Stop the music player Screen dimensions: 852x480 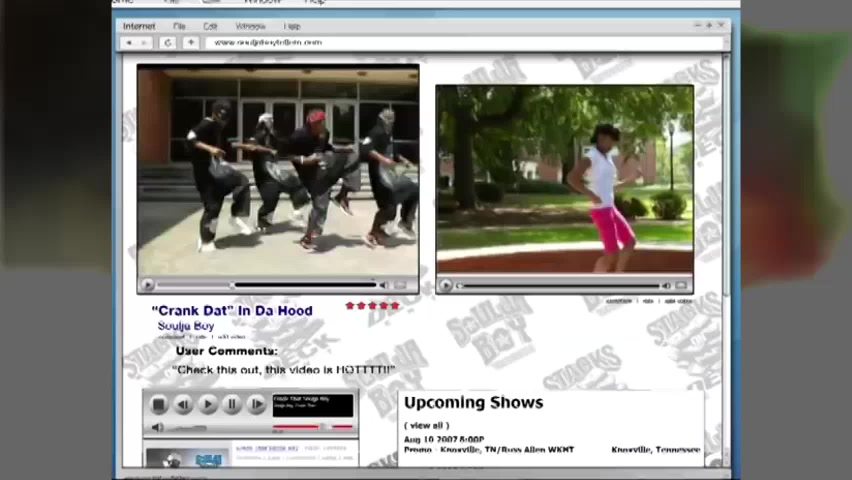(x=159, y=404)
